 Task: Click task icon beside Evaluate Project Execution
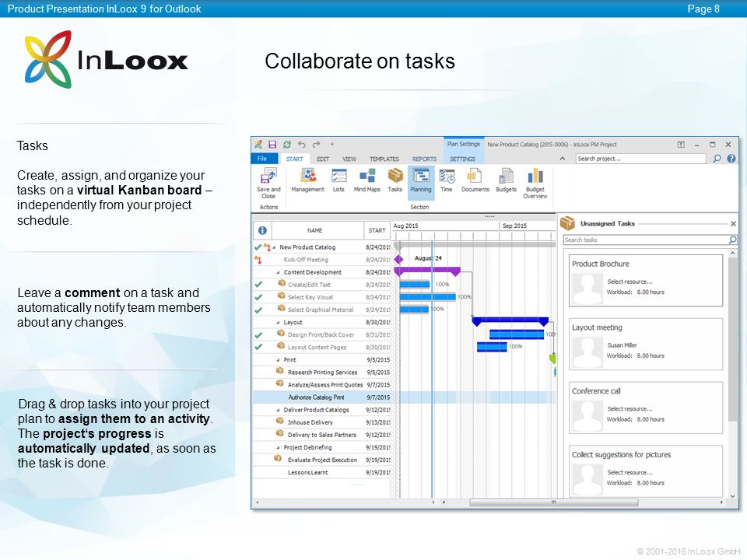(x=278, y=459)
